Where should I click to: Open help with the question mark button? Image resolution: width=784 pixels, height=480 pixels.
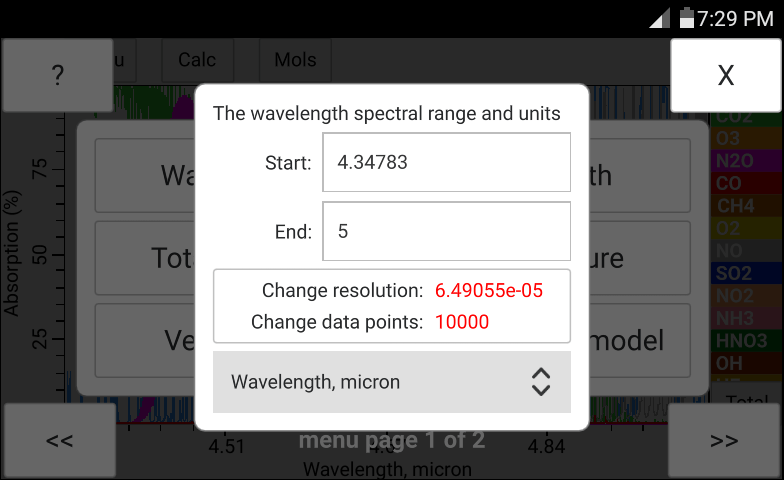coord(58,75)
